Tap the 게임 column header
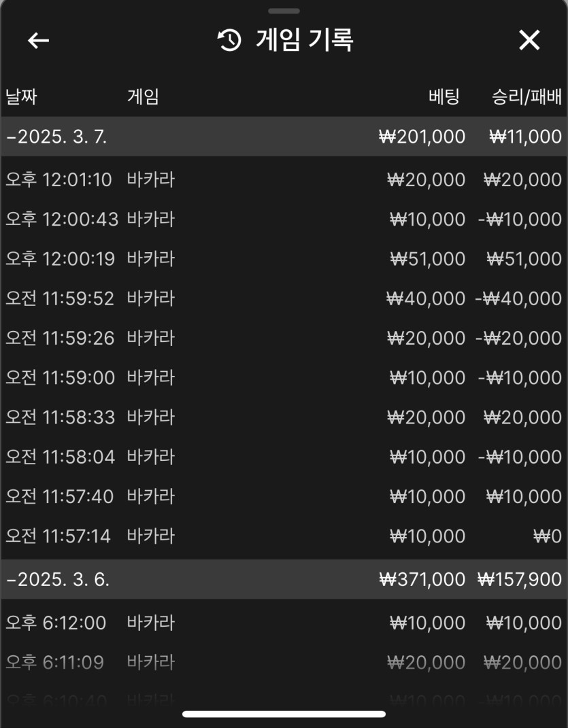 (143, 97)
